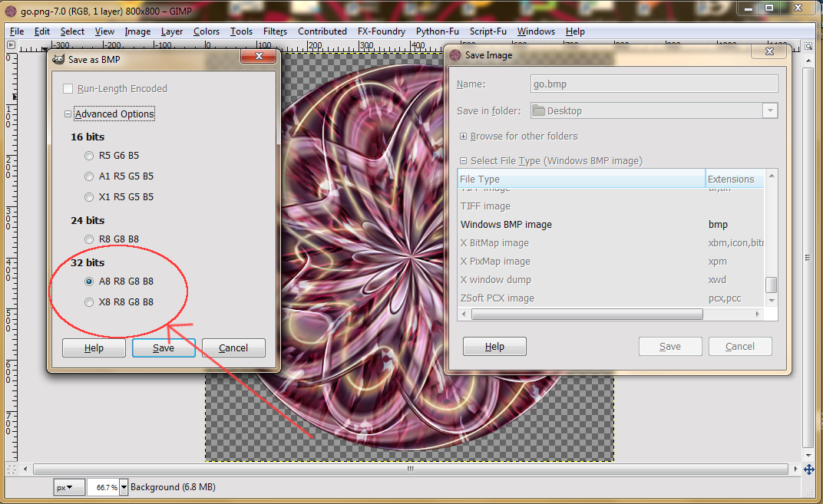The image size is (823, 504).
Task: Enable Run-Length Encoded checkbox
Action: coord(68,89)
